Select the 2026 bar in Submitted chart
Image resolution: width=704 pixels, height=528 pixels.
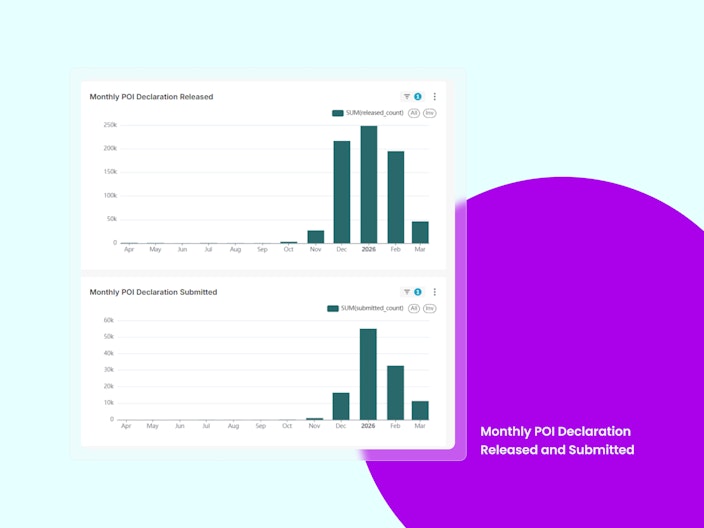tap(368, 374)
